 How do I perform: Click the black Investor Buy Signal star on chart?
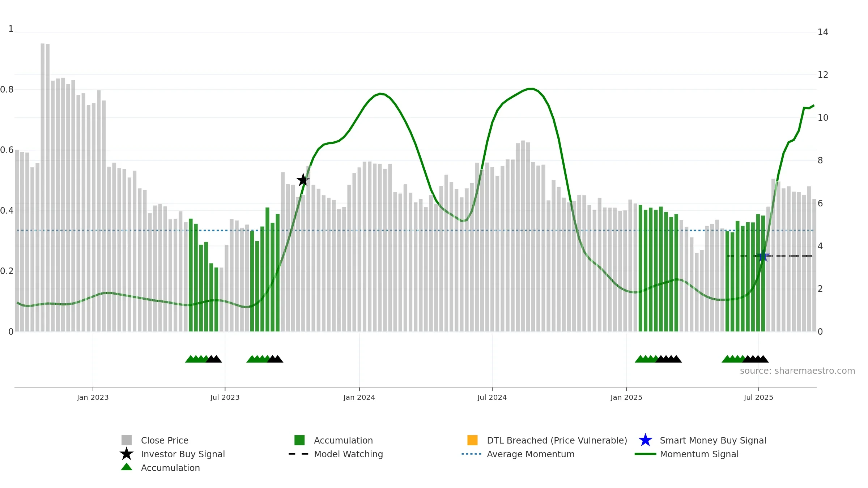303,180
